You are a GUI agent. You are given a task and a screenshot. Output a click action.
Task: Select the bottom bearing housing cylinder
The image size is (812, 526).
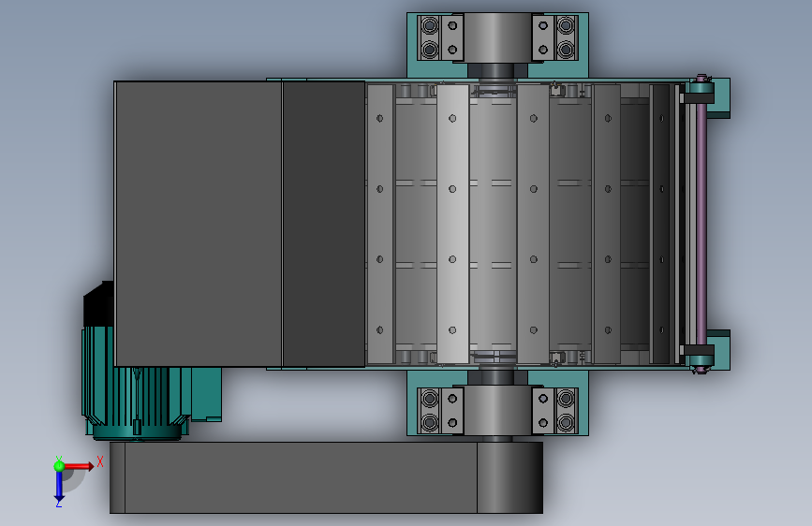(x=497, y=409)
